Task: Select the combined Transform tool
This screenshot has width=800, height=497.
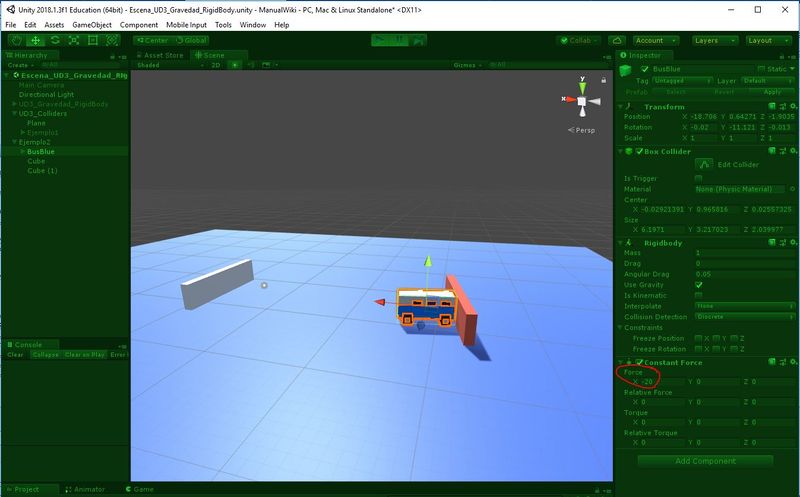Action: coord(111,40)
